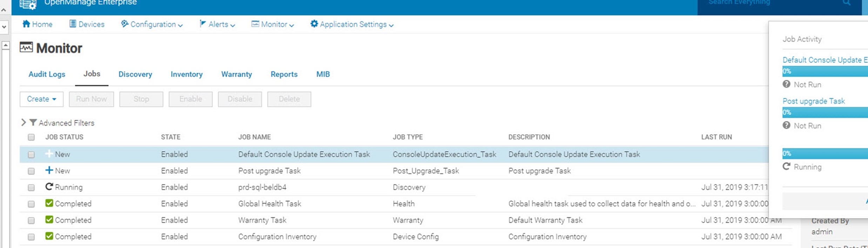Open the Configuration dropdown menu
This screenshot has height=248, width=868.
152,24
